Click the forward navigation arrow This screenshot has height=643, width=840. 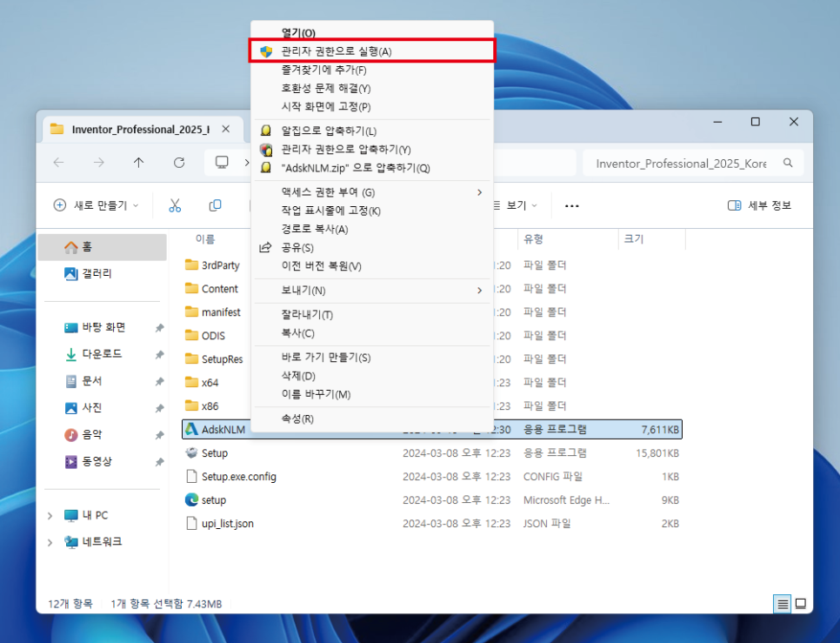point(98,163)
